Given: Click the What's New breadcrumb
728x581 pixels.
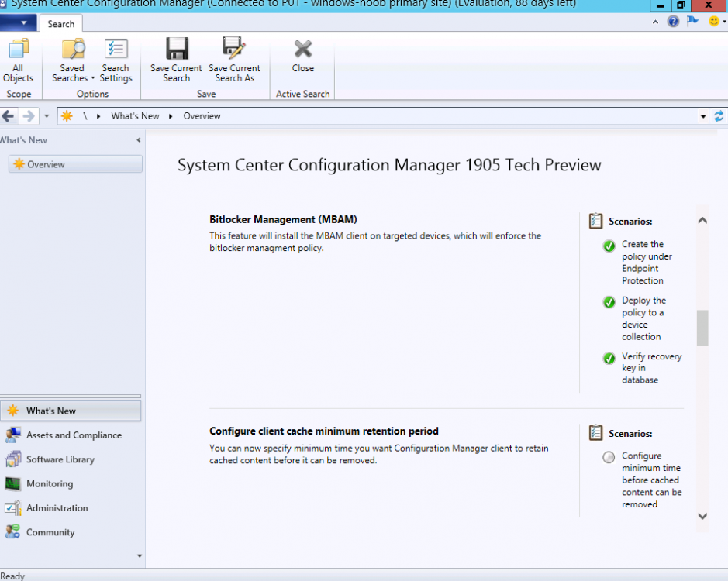Looking at the screenshot, I should click(135, 116).
